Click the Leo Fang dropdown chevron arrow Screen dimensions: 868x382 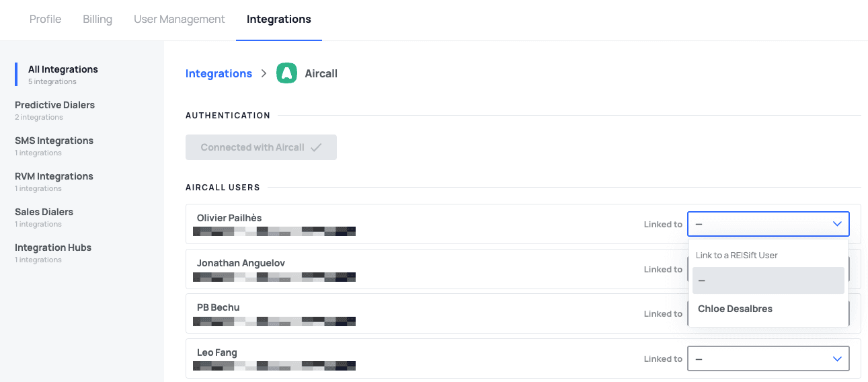(837, 358)
